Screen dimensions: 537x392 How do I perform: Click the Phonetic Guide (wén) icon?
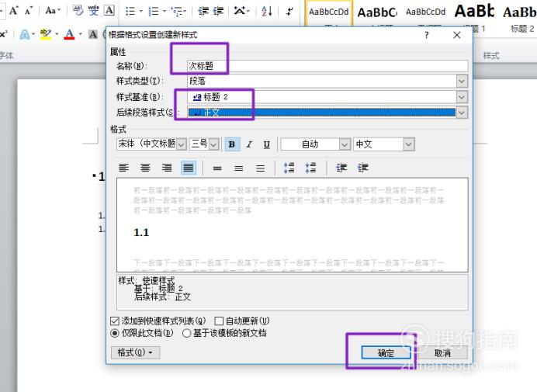pyautogui.click(x=93, y=11)
